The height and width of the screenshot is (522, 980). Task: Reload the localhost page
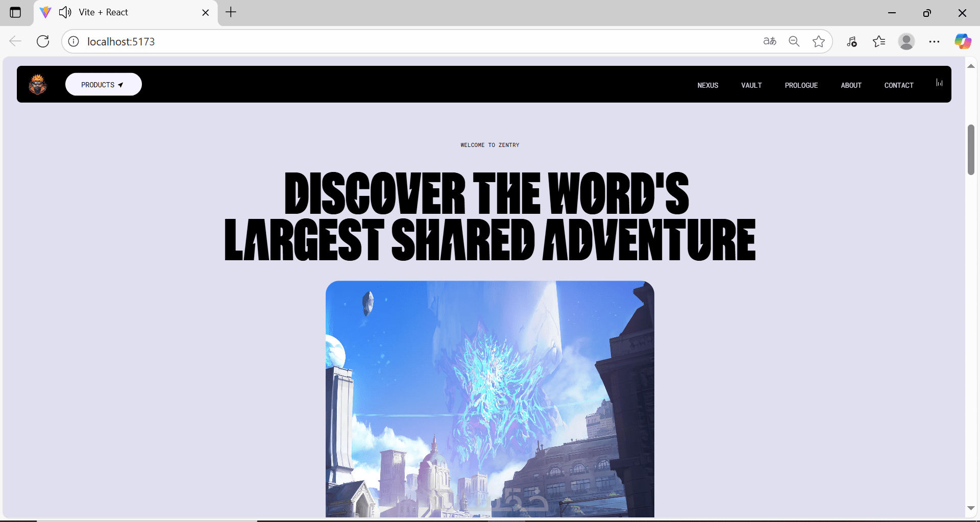tap(43, 41)
